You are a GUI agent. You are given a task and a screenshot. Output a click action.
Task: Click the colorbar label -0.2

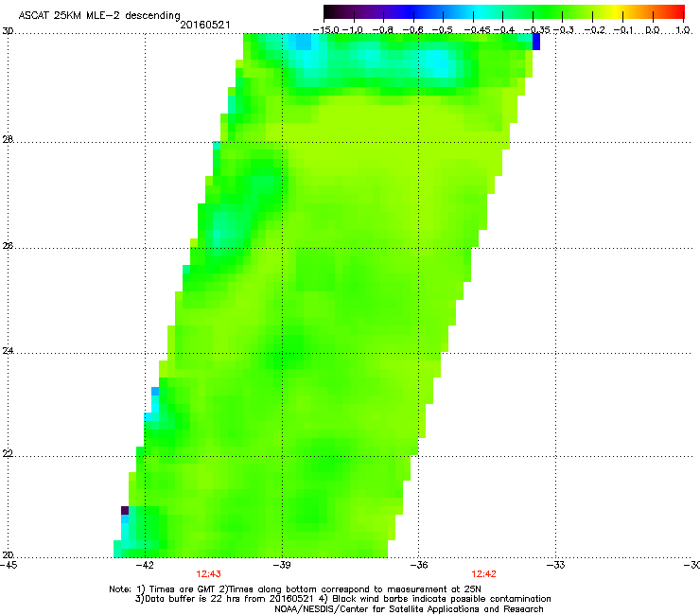pos(595,30)
